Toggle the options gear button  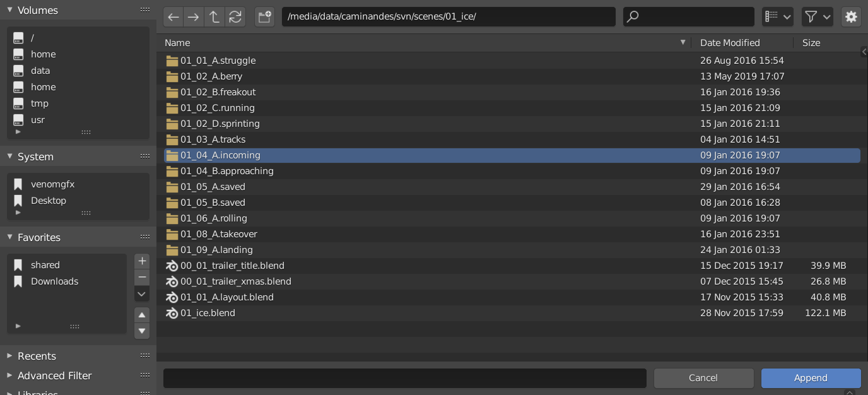[x=851, y=17]
